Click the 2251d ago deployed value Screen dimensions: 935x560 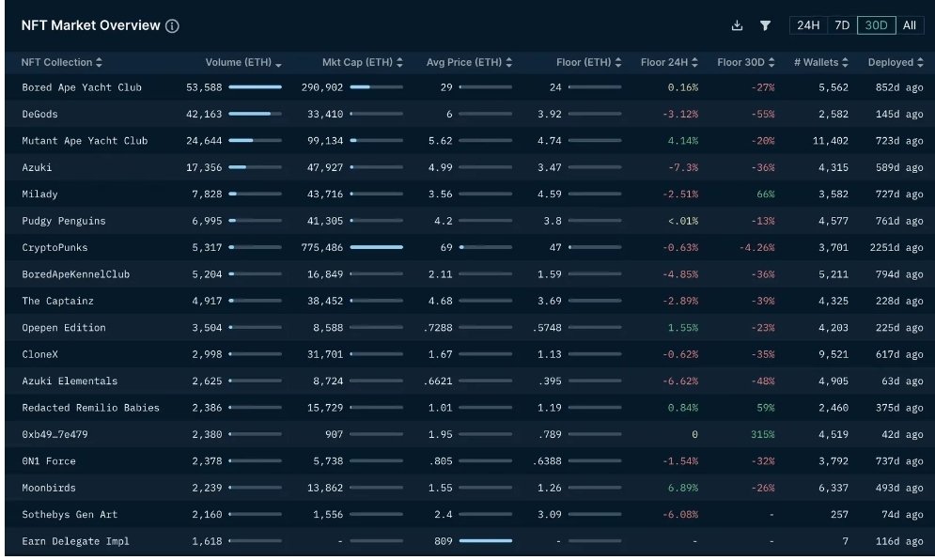pyautogui.click(x=896, y=247)
